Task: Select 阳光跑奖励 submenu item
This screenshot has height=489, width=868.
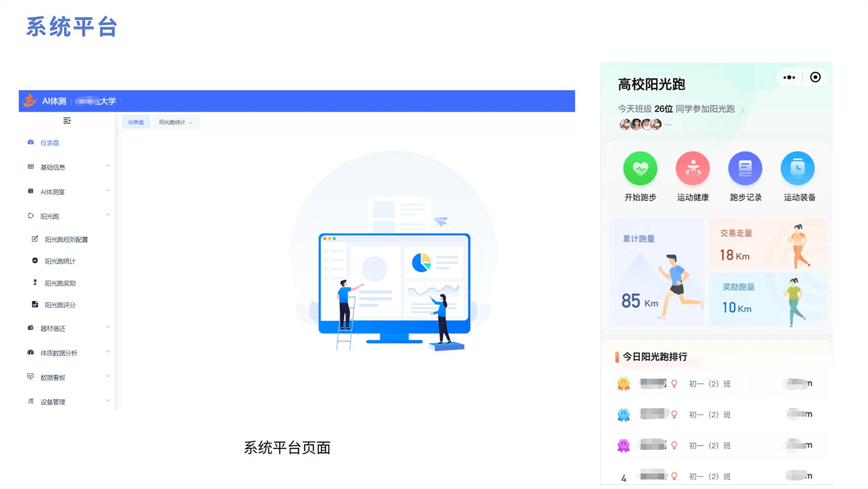Action: pyautogui.click(x=60, y=283)
